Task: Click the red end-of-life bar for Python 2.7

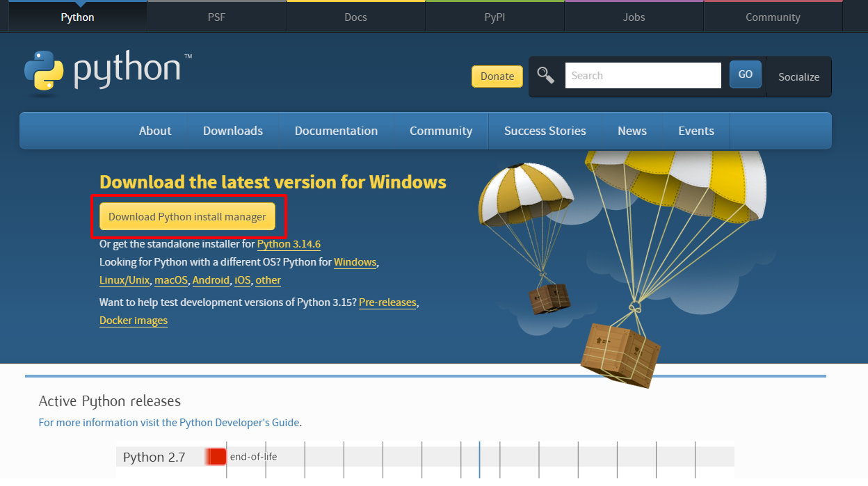Action: pyautogui.click(x=216, y=457)
